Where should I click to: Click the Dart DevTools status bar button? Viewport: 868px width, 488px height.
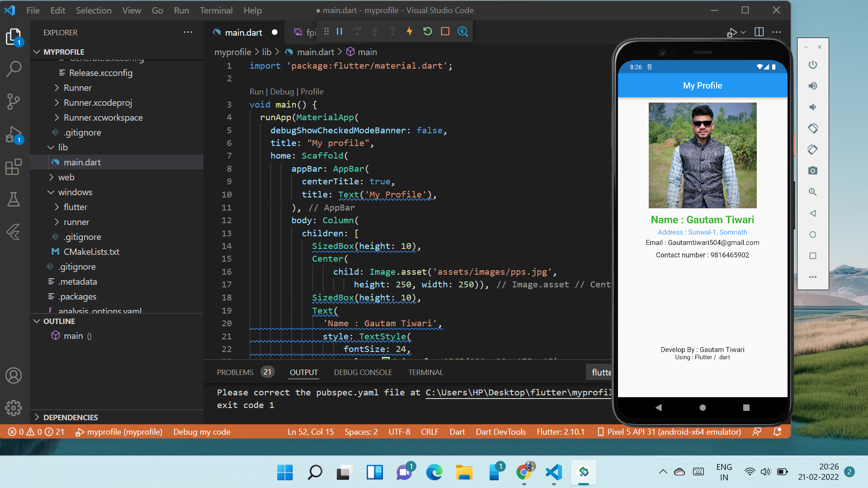[x=500, y=432]
